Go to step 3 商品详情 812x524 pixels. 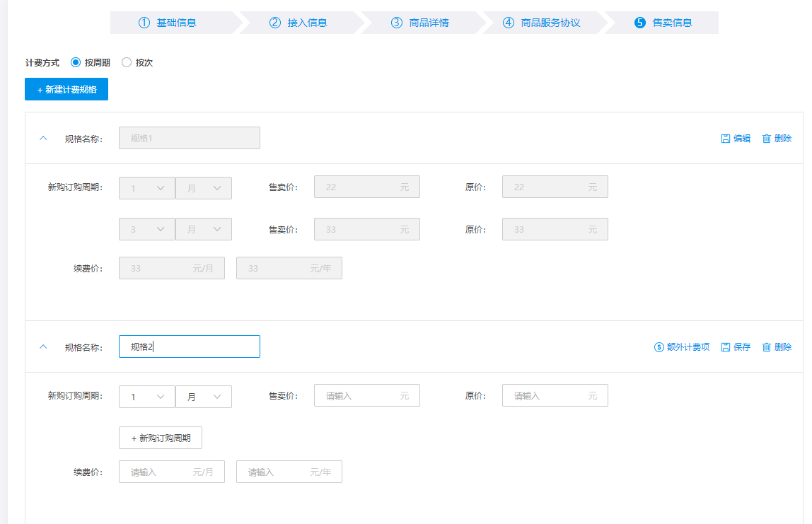(420, 23)
